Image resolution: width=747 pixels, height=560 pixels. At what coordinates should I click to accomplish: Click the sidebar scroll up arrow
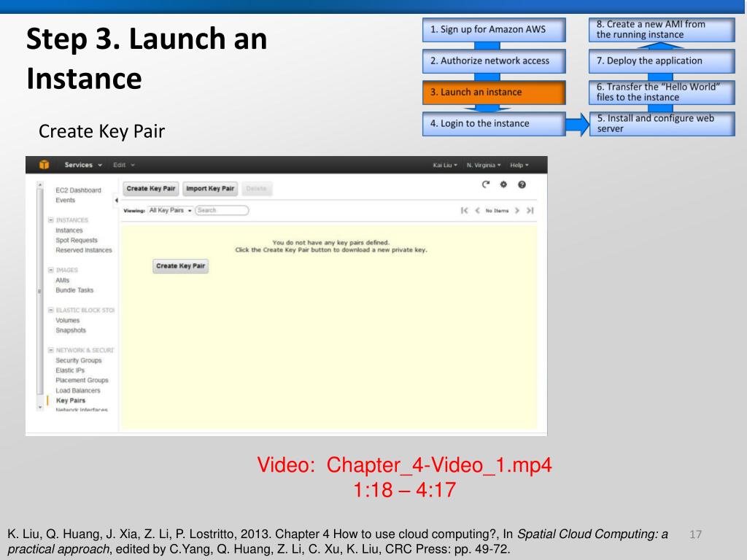[x=40, y=184]
